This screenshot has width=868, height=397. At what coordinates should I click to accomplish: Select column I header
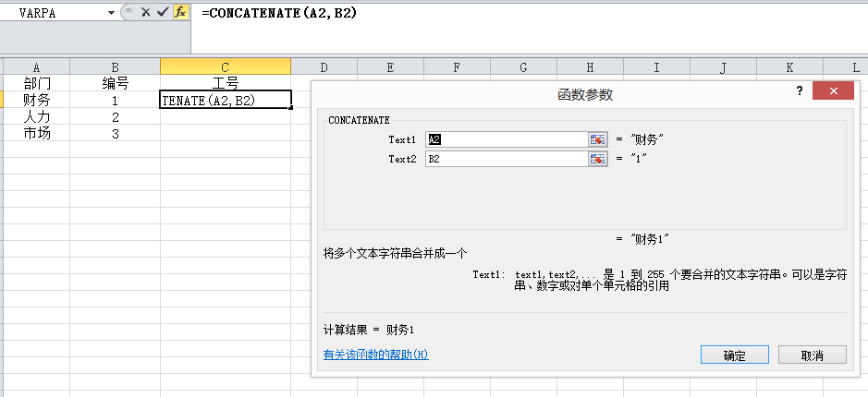click(656, 66)
